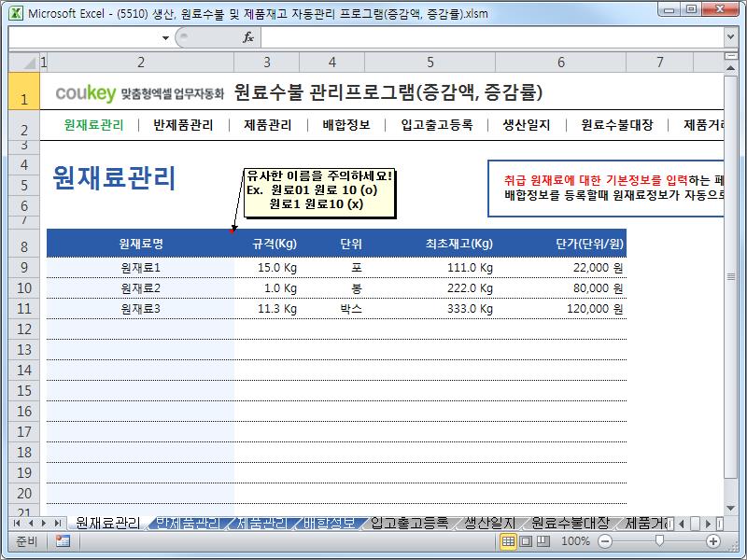The image size is (747, 560).
Task: Select the 박스 unit cell
Action: (x=332, y=309)
